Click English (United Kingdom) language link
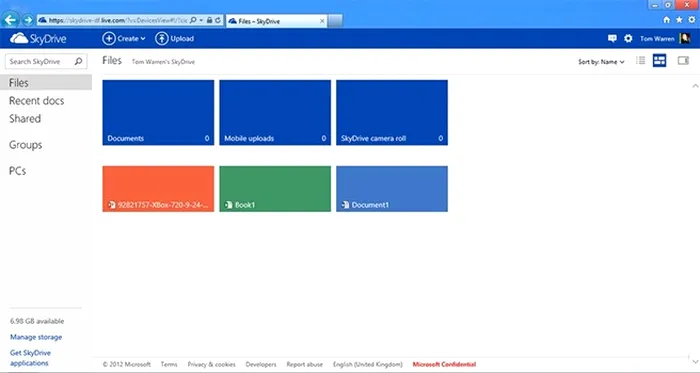The image size is (700, 373). coord(367,365)
